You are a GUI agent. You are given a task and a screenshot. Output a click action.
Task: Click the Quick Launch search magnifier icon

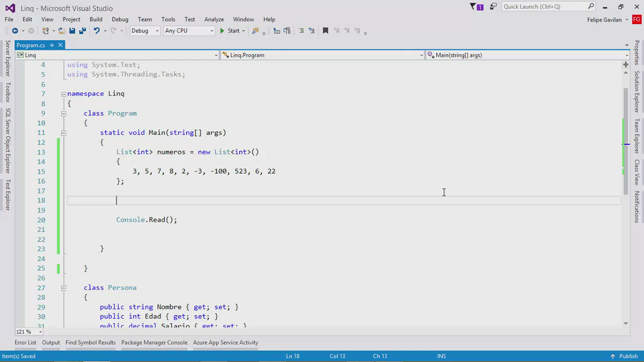tap(591, 6)
